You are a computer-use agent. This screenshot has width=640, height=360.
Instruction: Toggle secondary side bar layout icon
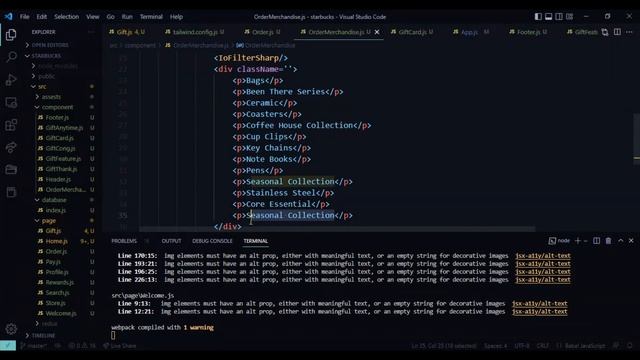tap(559, 17)
